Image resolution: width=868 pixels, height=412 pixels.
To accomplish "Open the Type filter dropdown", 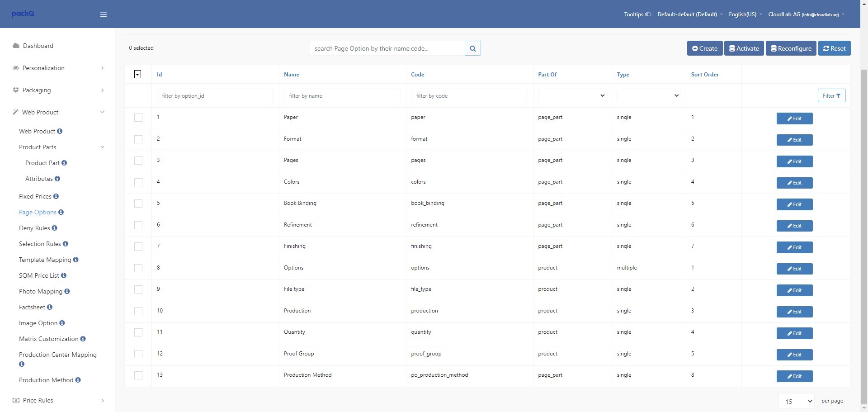I will pos(649,95).
